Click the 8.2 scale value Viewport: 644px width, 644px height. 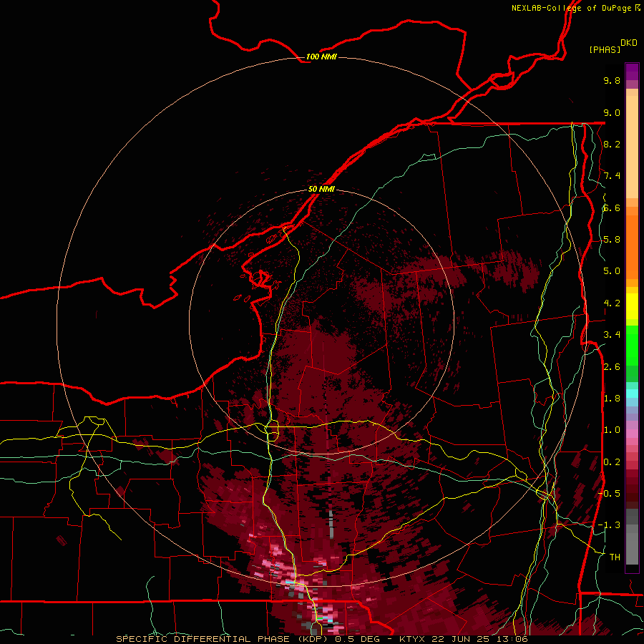(612, 144)
